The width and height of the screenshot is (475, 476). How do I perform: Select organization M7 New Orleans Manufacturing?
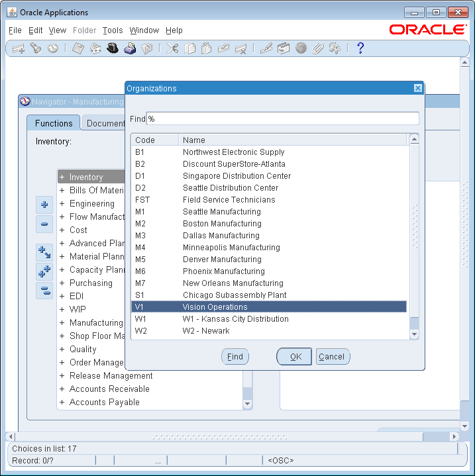[x=269, y=283]
